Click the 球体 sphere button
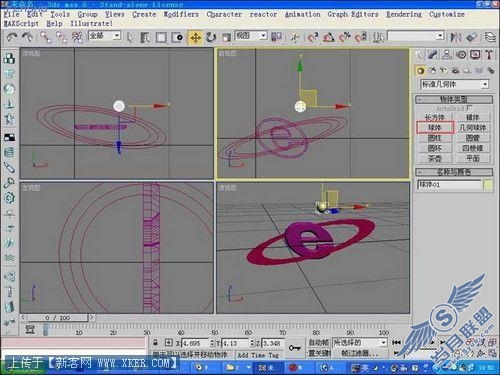 click(435, 127)
